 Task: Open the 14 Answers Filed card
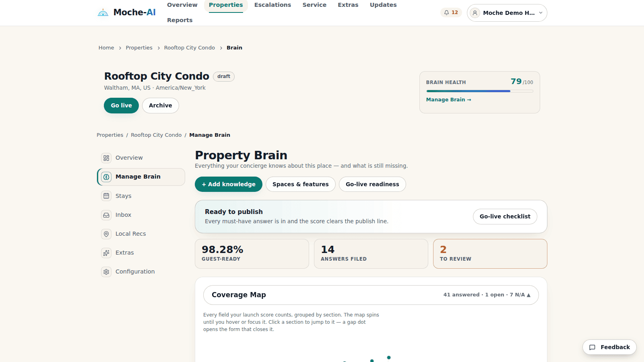point(371,254)
